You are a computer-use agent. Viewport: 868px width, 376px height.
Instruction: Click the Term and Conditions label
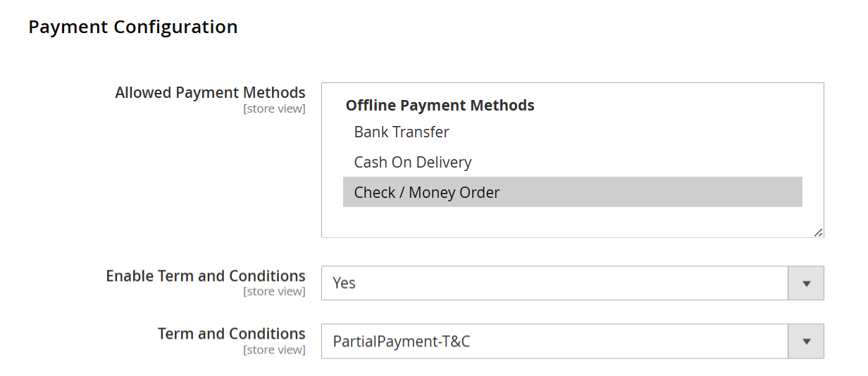pos(232,334)
